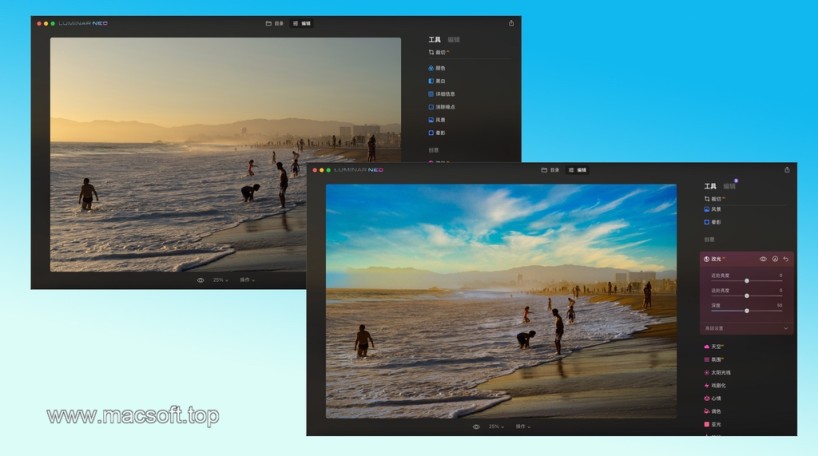The width and height of the screenshot is (818, 456).
Task: Toggle glow panel effect visibility eye
Action: (763, 259)
